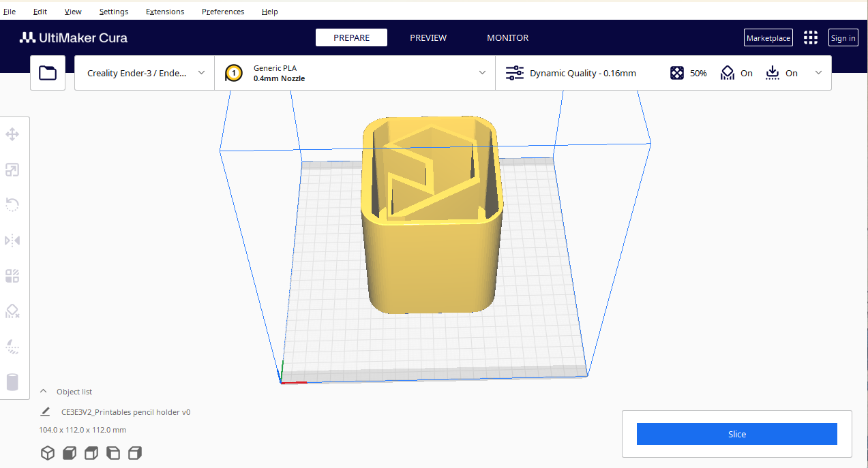
Task: Click the UltiMaker Cura logo
Action: tap(74, 38)
